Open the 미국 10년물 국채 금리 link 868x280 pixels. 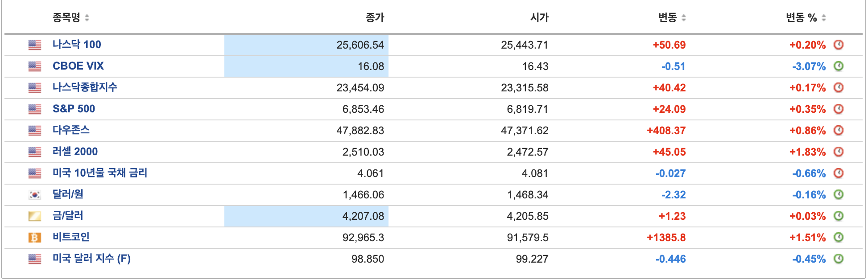coord(100,173)
